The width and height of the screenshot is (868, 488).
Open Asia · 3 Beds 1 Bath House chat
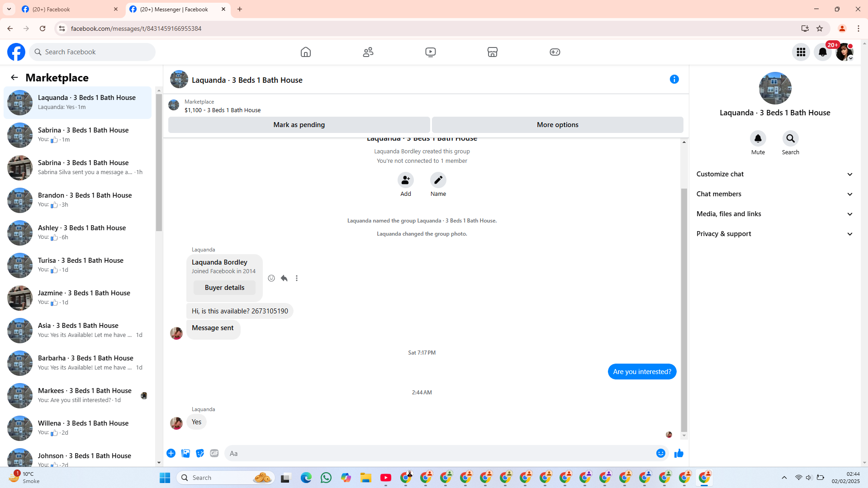(78, 331)
